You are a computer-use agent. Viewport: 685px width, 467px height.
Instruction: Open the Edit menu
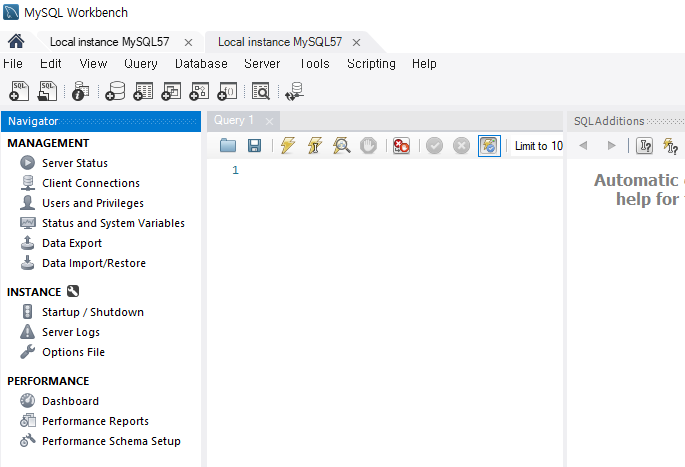click(51, 64)
